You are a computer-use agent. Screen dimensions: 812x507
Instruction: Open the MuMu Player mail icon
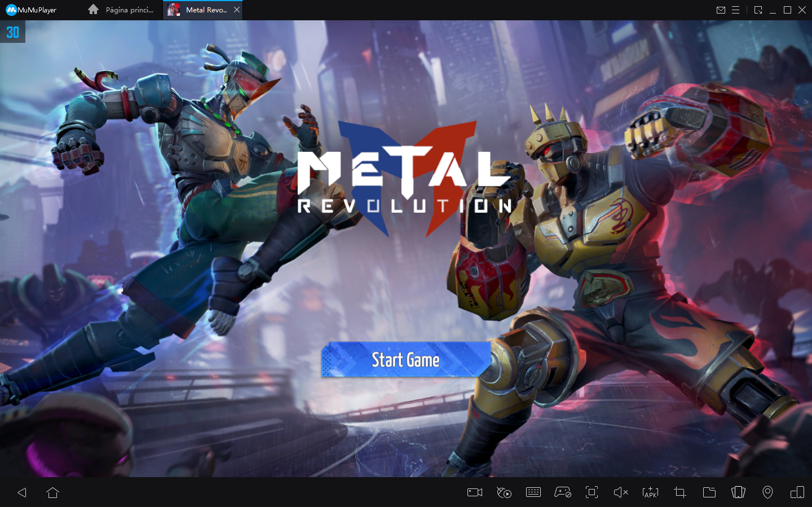[721, 10]
